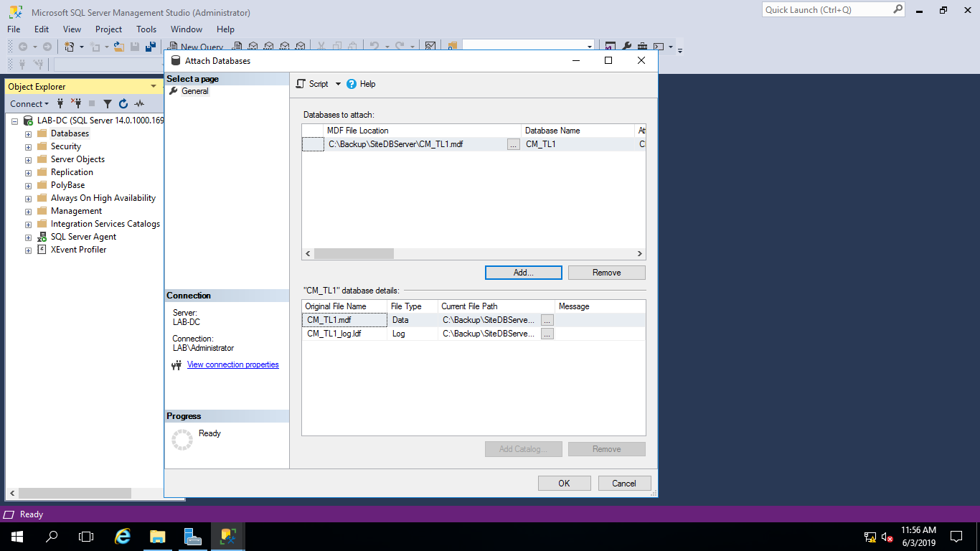Expand the Always On High Availability node
Image resolution: width=980 pixels, height=551 pixels.
click(29, 199)
